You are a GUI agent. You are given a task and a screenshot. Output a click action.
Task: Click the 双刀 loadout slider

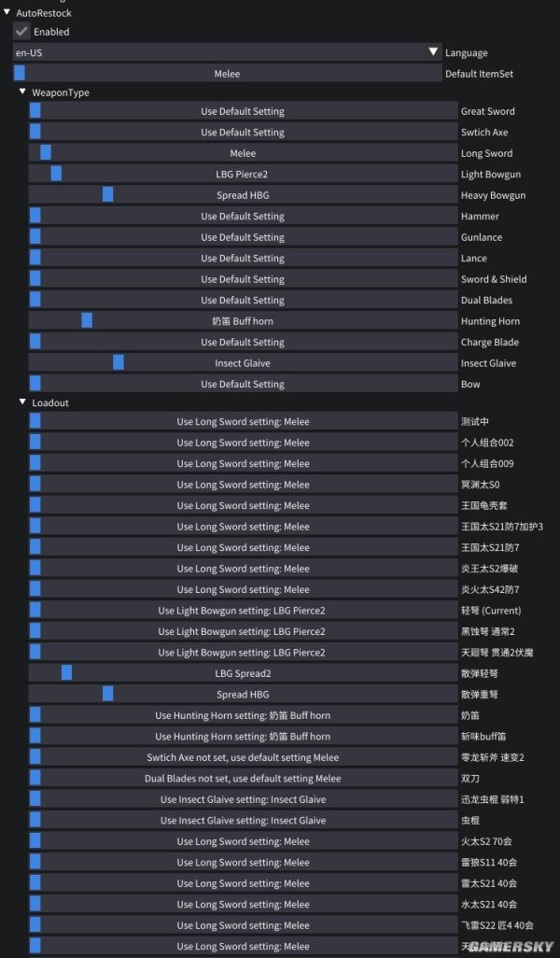coord(243,778)
